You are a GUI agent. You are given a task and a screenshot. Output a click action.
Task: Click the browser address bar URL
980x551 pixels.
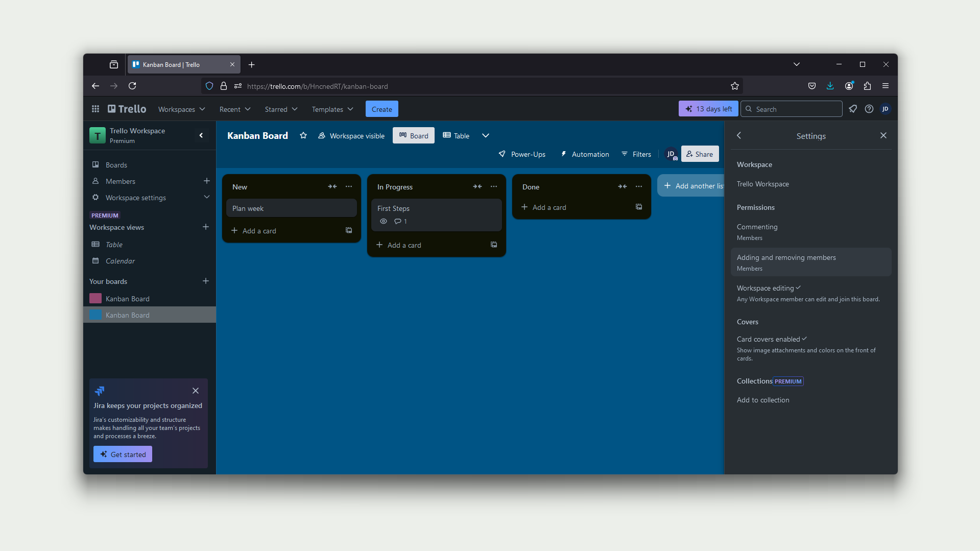point(317,86)
